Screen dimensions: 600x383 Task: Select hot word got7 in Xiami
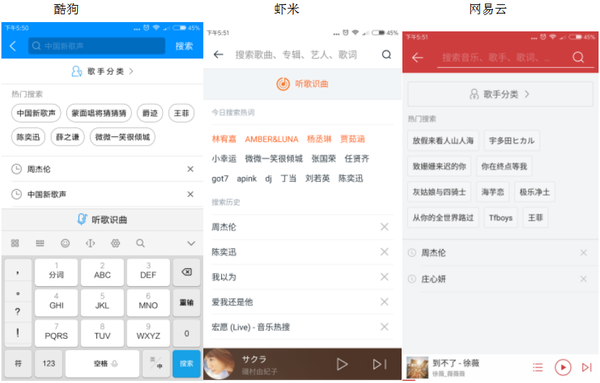pos(220,179)
